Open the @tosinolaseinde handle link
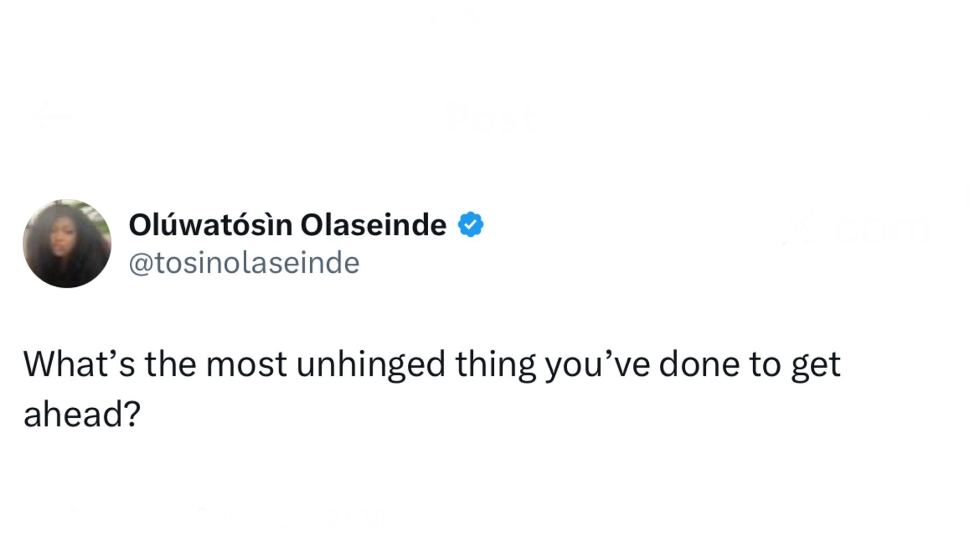 244,263
